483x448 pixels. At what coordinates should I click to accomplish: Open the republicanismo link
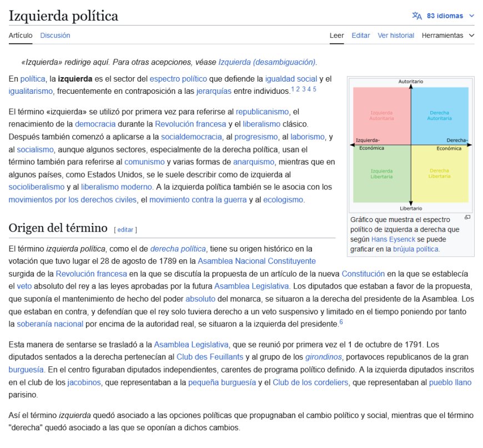pyautogui.click(x=262, y=112)
